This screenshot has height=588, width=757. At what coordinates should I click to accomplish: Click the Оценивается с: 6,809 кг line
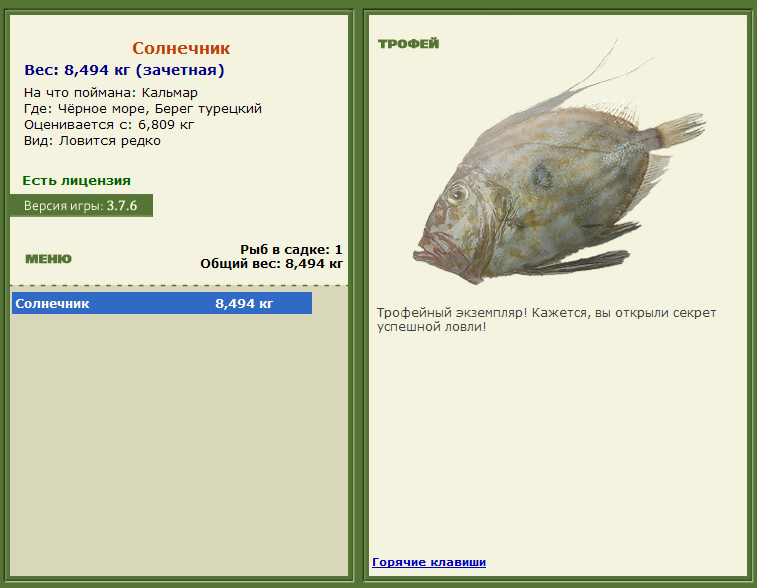coord(109,125)
